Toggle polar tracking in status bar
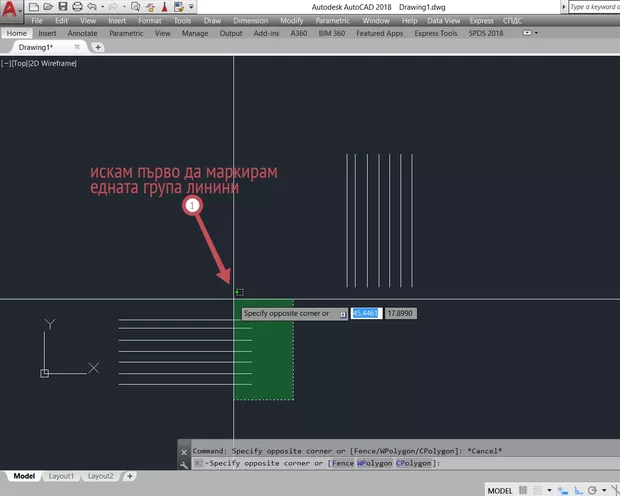The height and width of the screenshot is (496, 620). (x=592, y=490)
